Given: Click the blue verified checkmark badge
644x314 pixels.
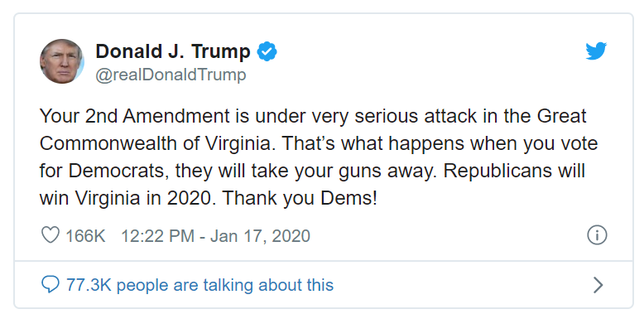Looking at the screenshot, I should pos(267,51).
